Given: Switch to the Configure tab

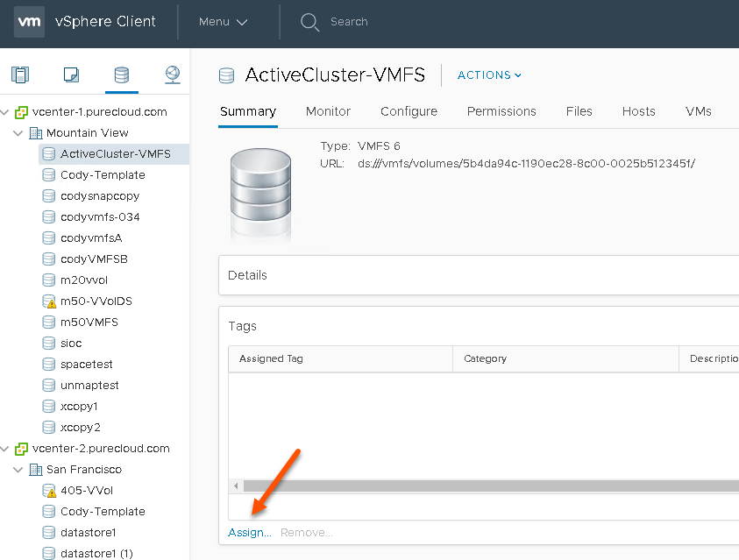Looking at the screenshot, I should pos(409,111).
